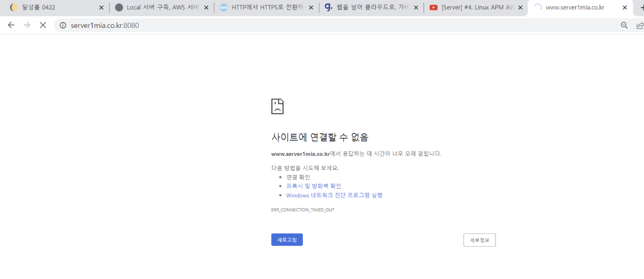Close the HTTP에서 HTTPS로 전환 tab
The width and height of the screenshot is (644, 279).
(311, 8)
